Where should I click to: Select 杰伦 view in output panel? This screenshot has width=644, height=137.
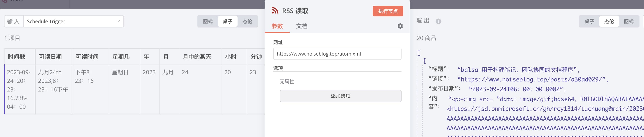pyautogui.click(x=609, y=22)
